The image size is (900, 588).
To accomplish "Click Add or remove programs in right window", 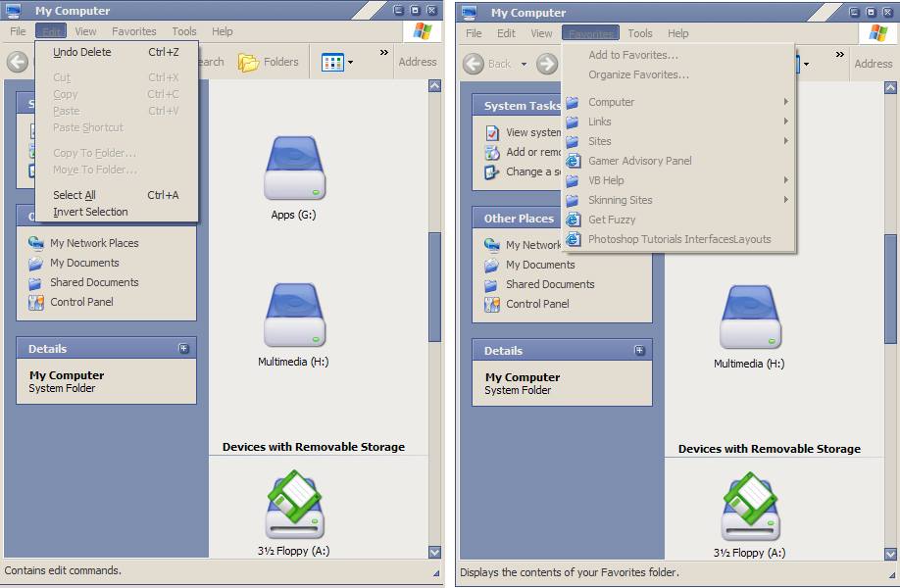I will coord(523,152).
